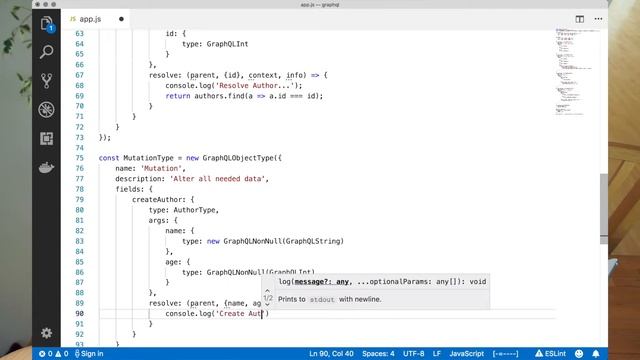Change encoding via UTF-8 item
Image resolution: width=640 pixels, height=360 pixels.
[x=413, y=353]
